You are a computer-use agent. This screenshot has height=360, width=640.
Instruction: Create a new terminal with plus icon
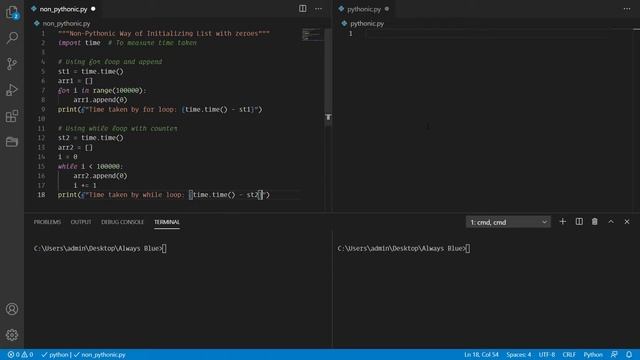click(562, 222)
